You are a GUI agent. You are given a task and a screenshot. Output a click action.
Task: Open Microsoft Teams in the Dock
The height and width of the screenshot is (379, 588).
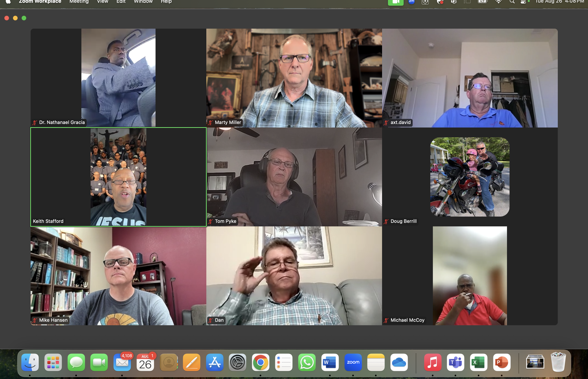pos(455,362)
